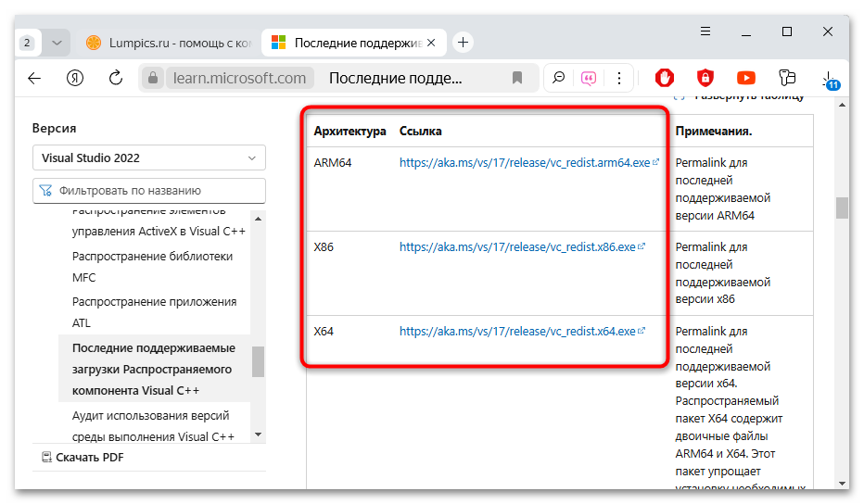Open downloads with badge 11
The image size is (864, 504).
click(830, 81)
